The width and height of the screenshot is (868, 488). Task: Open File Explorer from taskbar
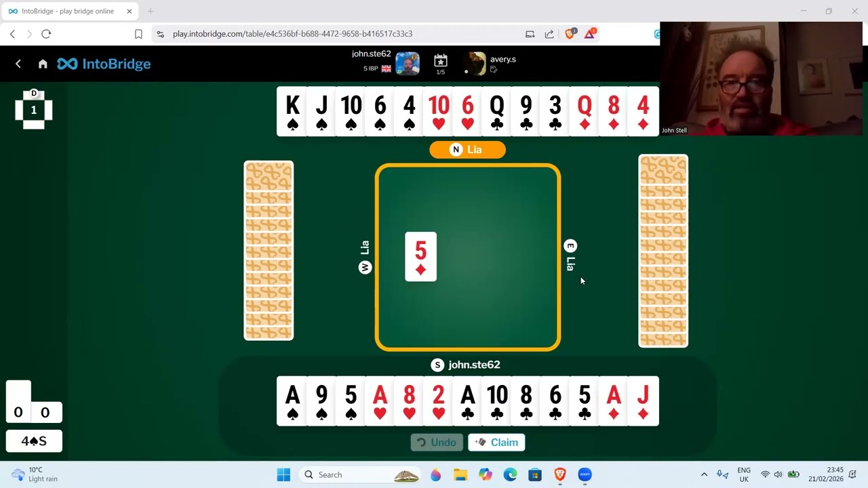pyautogui.click(x=460, y=474)
